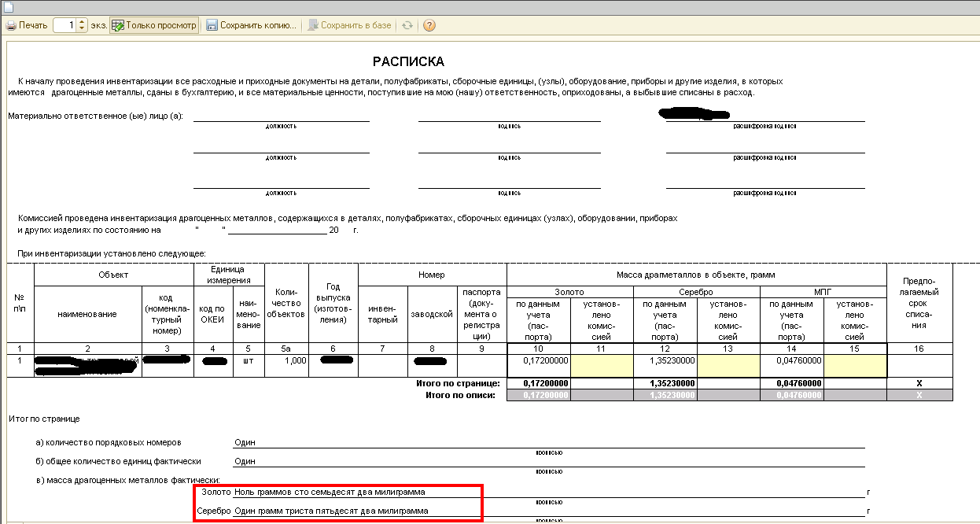Select the Итого по странице gold total
980x524 pixels.
click(x=540, y=384)
